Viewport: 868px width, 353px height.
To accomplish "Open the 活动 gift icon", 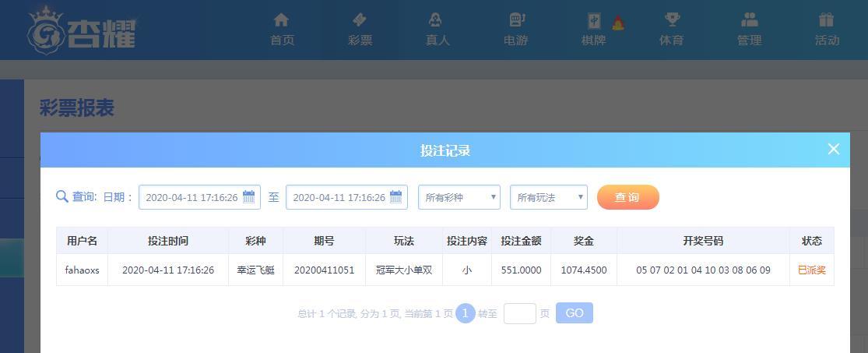I will [x=827, y=20].
